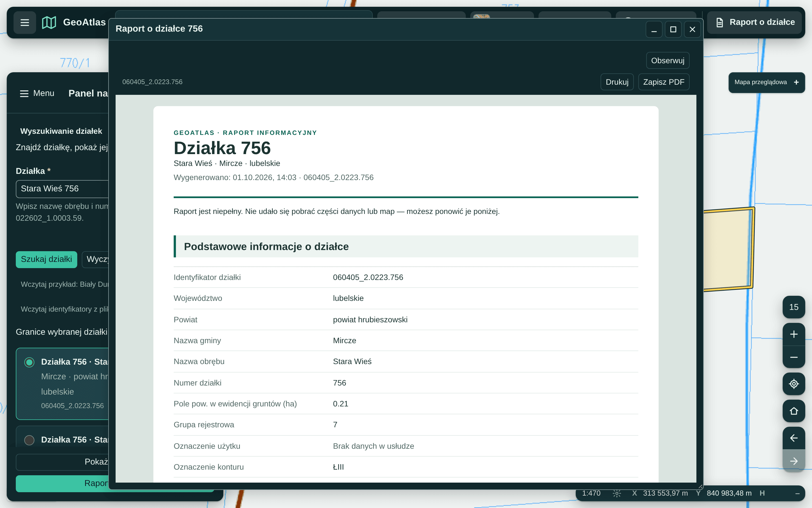The height and width of the screenshot is (508, 812).
Task: Zoom out the map with the minus button
Action: click(x=794, y=357)
